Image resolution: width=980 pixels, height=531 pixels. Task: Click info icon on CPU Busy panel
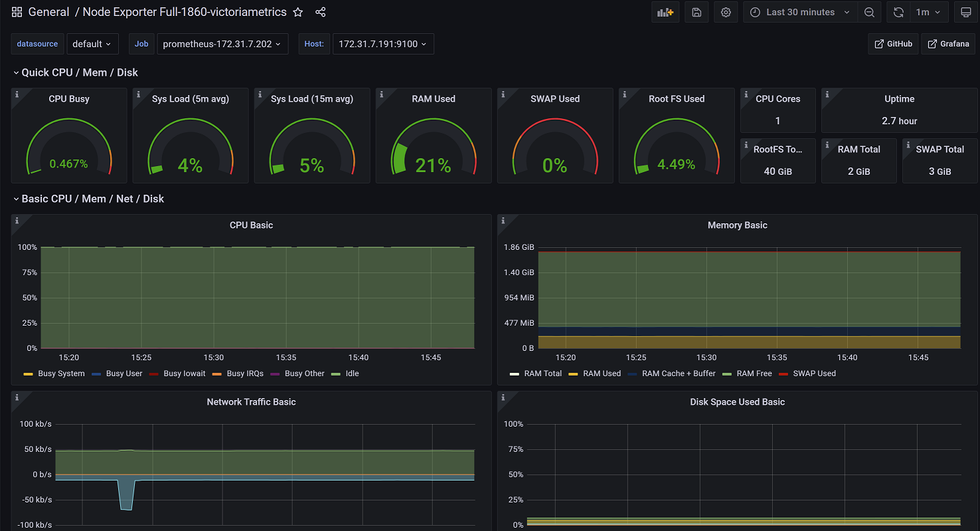coord(17,94)
